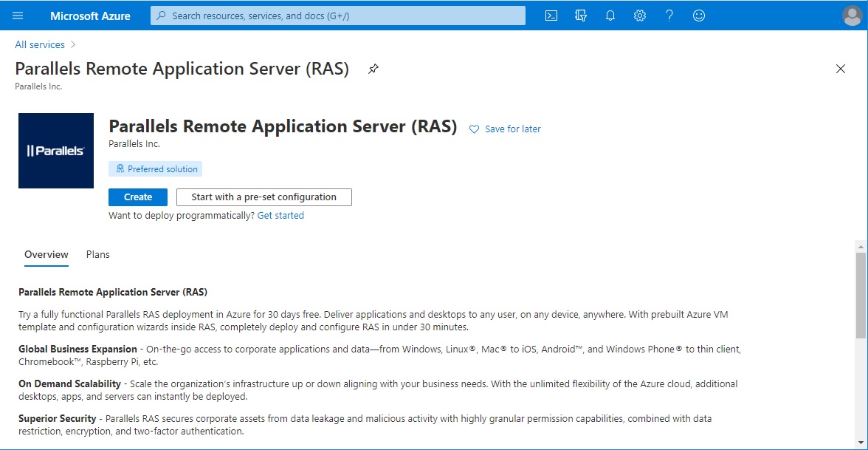Open the portal hamburger menu

18,15
